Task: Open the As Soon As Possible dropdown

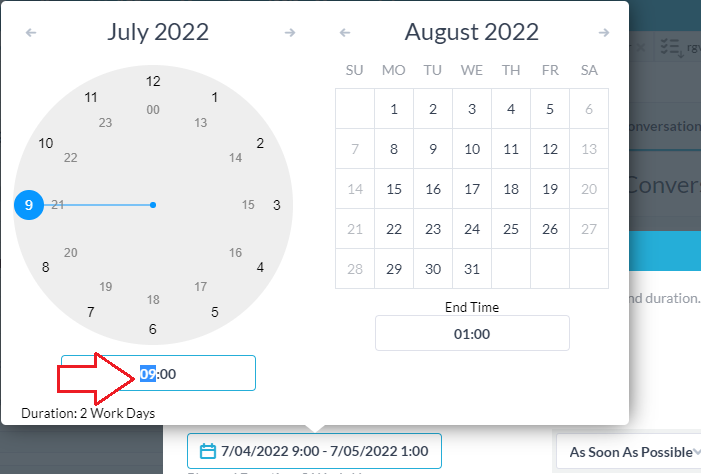Action: coord(628,452)
